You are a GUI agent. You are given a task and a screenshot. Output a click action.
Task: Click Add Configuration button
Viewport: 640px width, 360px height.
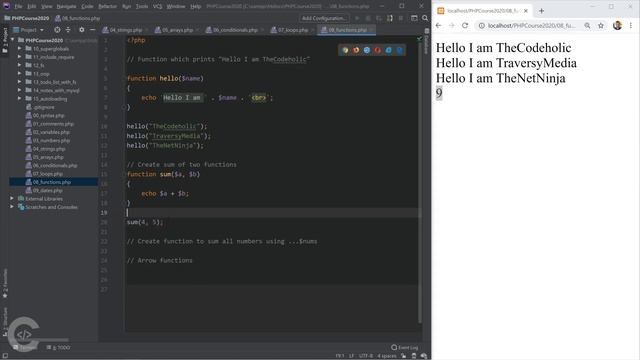coord(324,18)
